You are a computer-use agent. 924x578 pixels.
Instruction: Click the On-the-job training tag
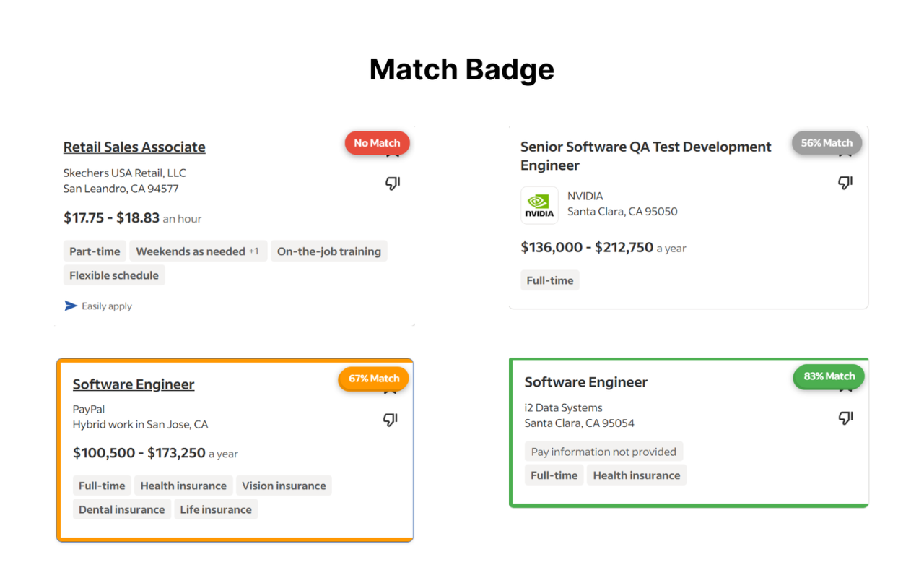[x=329, y=251]
